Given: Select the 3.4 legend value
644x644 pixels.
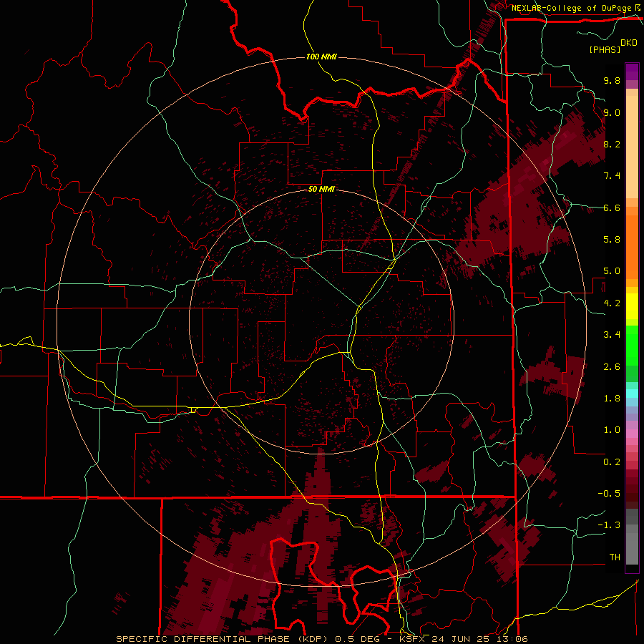Looking at the screenshot, I should coord(612,335).
